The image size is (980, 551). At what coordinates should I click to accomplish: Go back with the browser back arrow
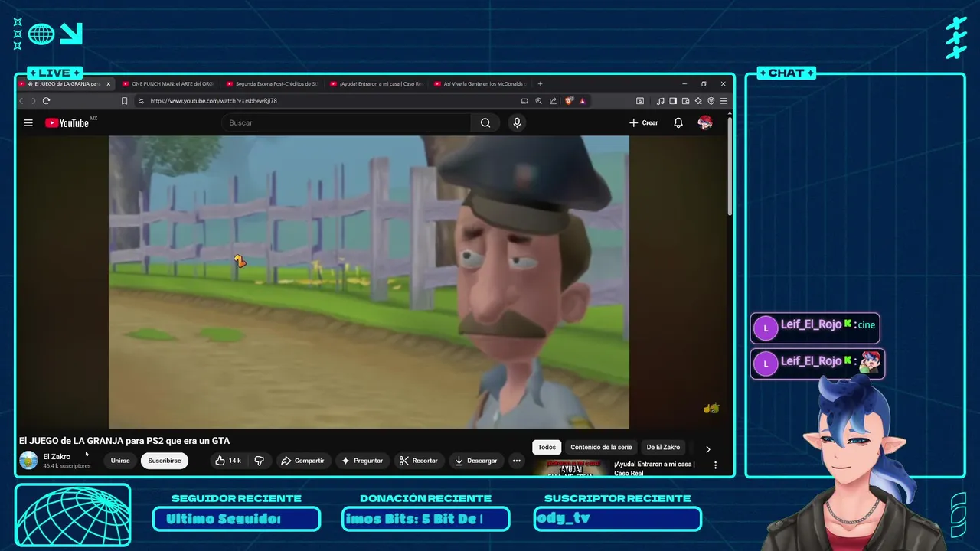tap(21, 101)
